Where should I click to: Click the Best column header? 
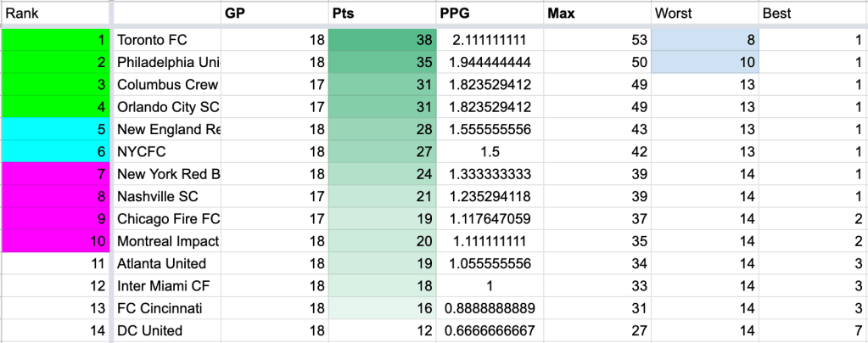tap(813, 14)
